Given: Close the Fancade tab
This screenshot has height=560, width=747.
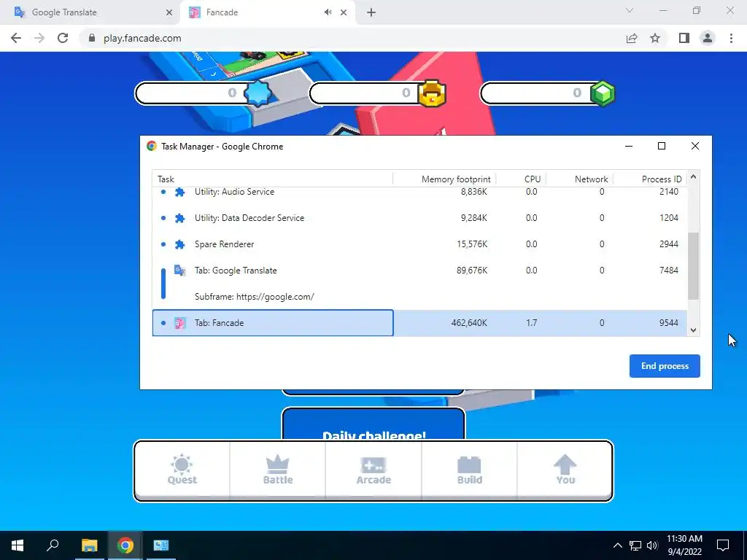Looking at the screenshot, I should pos(344,13).
